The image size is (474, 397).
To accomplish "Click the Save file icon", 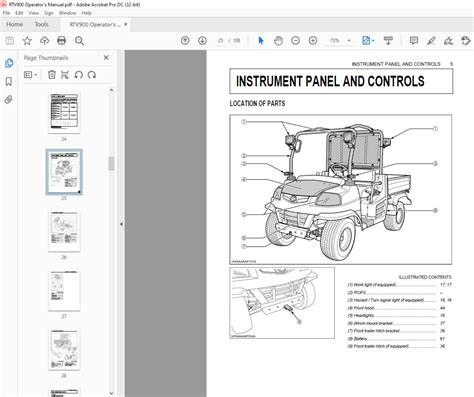I will (x=10, y=41).
